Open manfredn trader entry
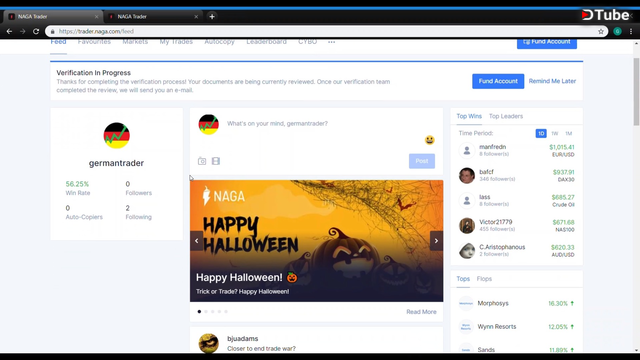 [516, 150]
